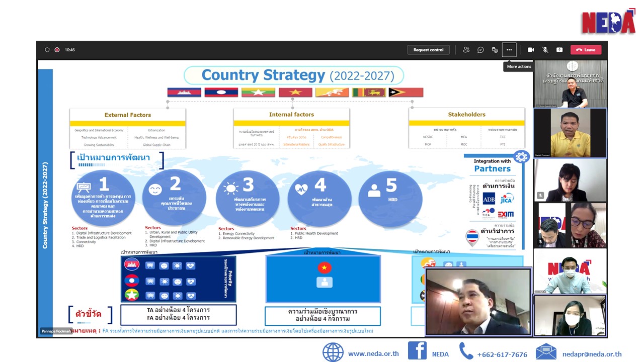Click the Timor-Leste flag on the slide
Image resolution: width=644 pixels, height=362 pixels.
pos(406,93)
